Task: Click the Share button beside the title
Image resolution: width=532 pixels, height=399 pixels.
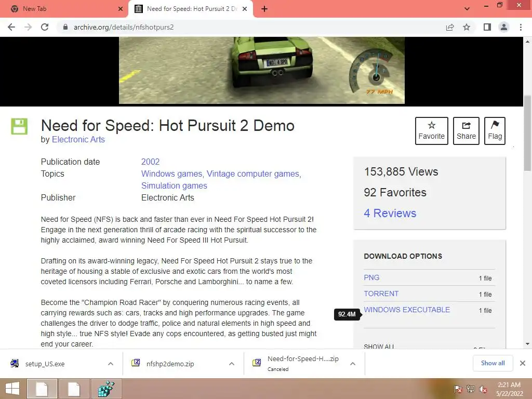Action: 466,131
